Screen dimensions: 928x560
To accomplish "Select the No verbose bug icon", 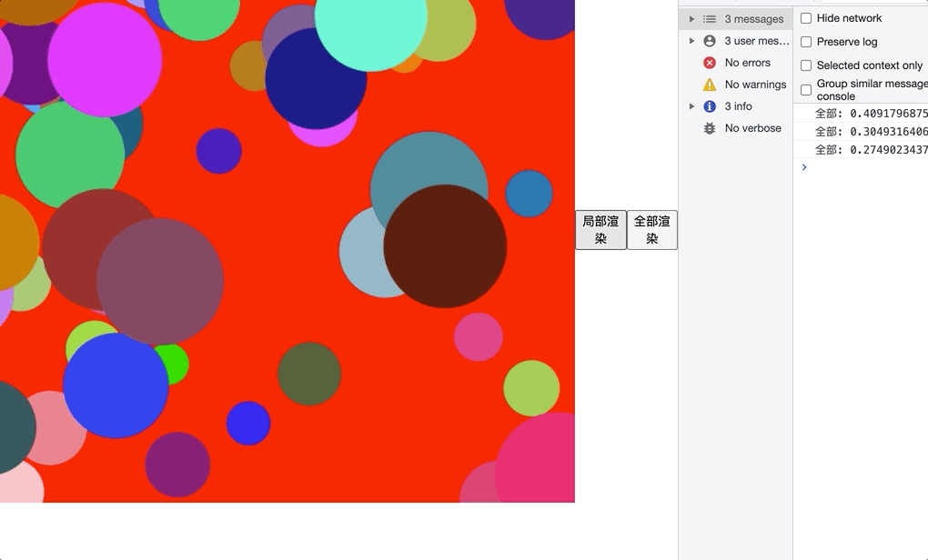I will [x=710, y=128].
